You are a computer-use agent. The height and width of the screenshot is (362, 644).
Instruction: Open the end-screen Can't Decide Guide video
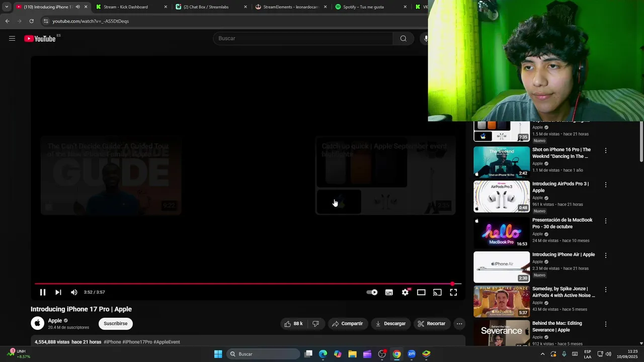click(x=111, y=175)
